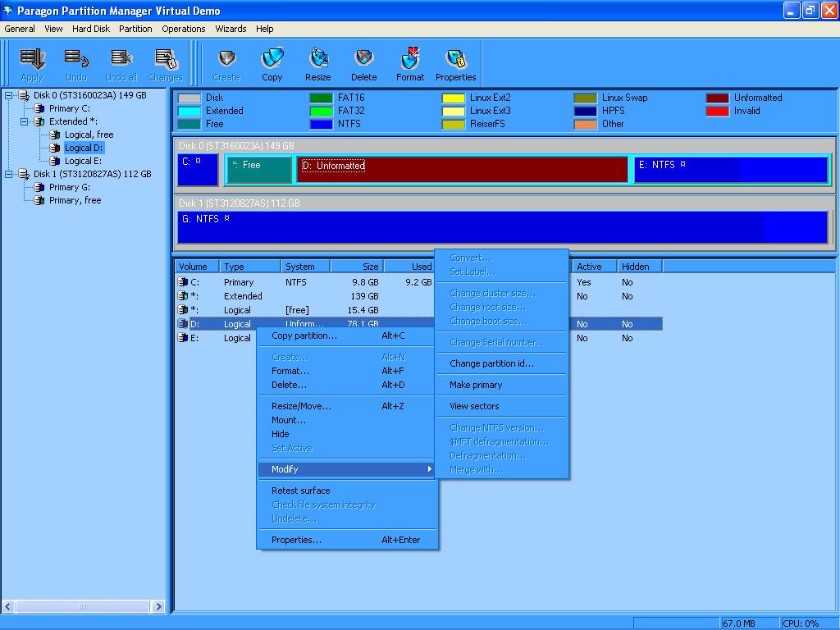Select Logical E: in the disk tree

click(83, 161)
